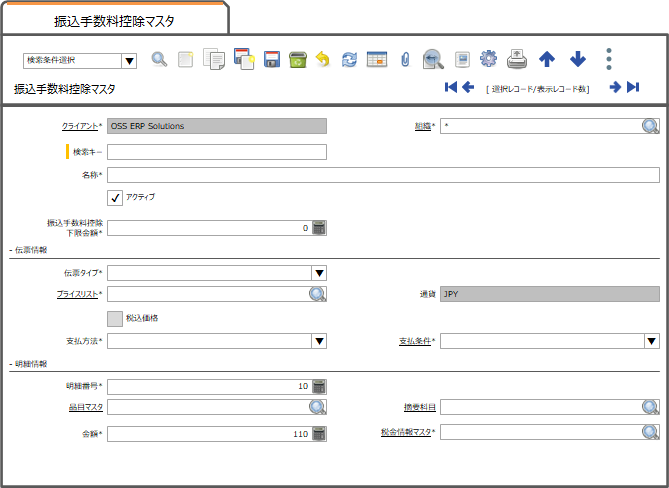
Task: Go to the next record arrow
Action: [615, 87]
